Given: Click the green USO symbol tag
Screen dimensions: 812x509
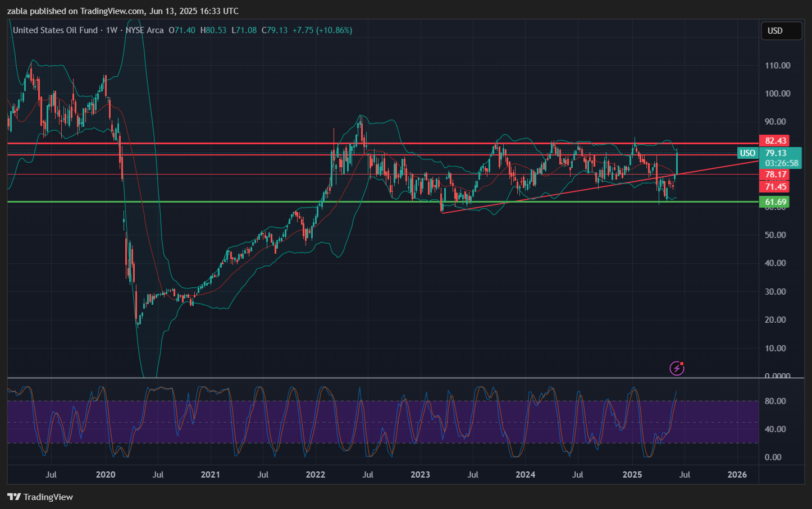Looking at the screenshot, I should pos(747,153).
